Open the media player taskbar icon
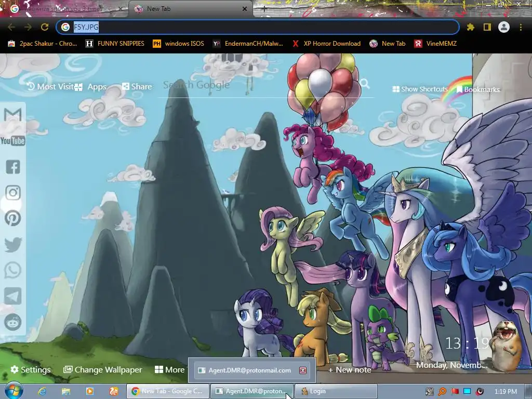532x399 pixels. [x=89, y=391]
